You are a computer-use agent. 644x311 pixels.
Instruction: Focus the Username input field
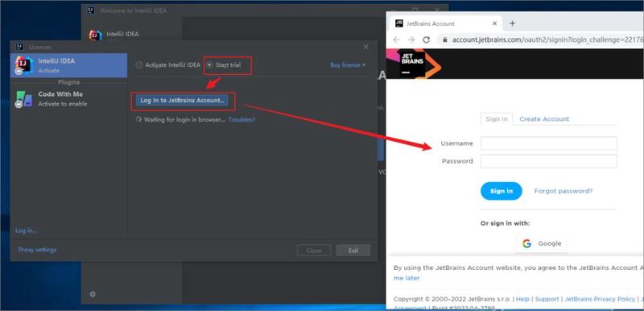[549, 143]
